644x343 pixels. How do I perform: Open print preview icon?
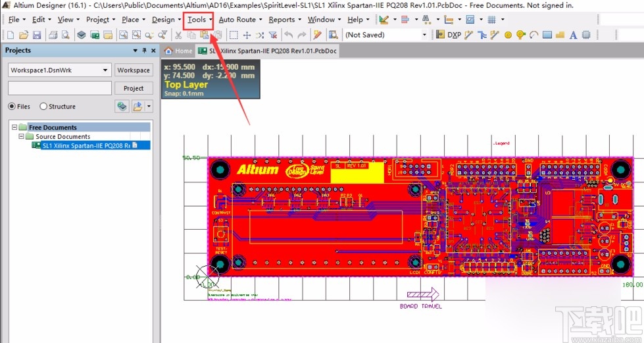65,35
